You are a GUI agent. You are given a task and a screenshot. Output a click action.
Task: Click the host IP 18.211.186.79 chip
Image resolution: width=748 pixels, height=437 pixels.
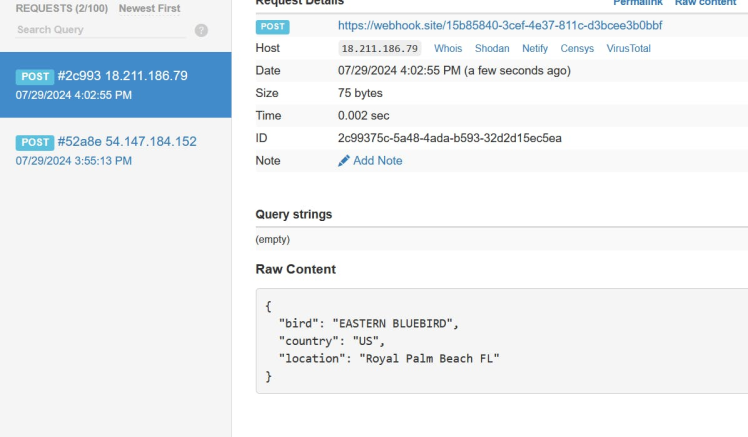pos(380,48)
